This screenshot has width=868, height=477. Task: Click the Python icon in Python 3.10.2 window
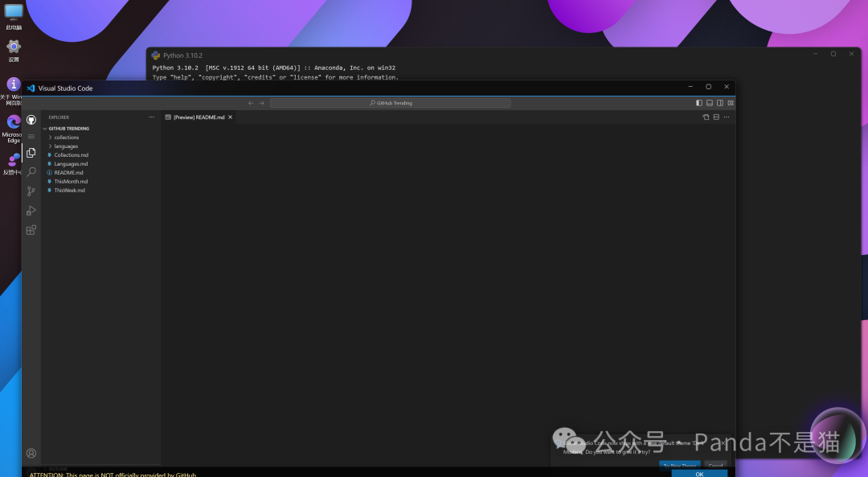(x=156, y=56)
